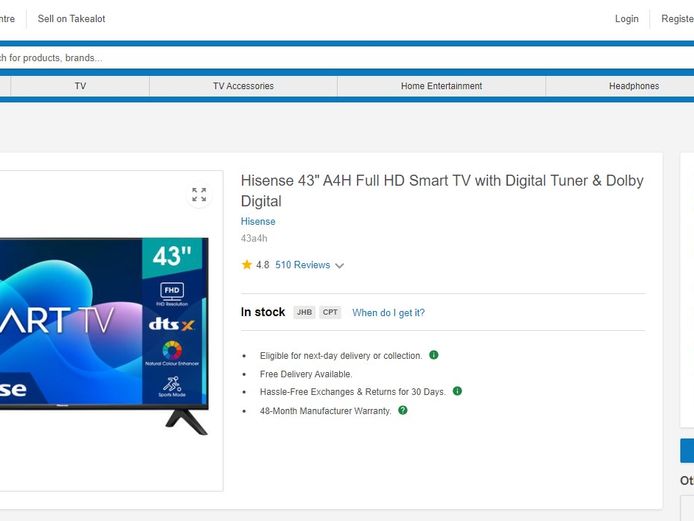Viewport: 694px width, 521px height.
Task: Click info icon beside 30 Days returns
Action: 457,391
